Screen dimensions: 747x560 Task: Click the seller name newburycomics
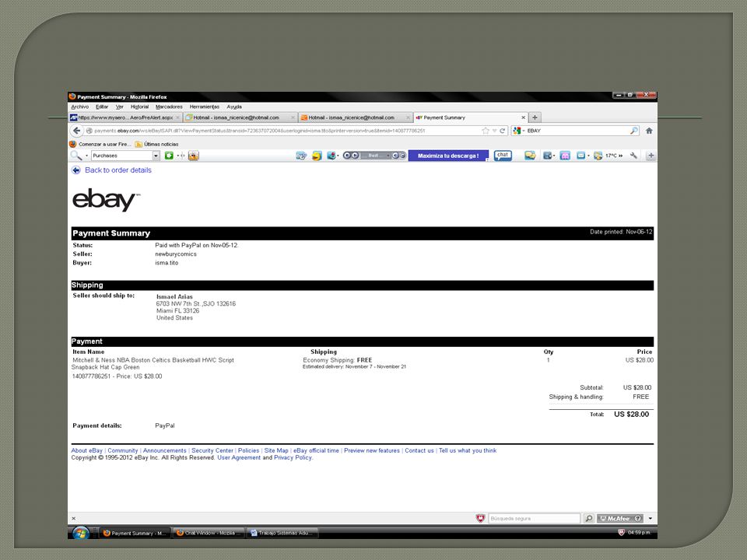point(176,254)
